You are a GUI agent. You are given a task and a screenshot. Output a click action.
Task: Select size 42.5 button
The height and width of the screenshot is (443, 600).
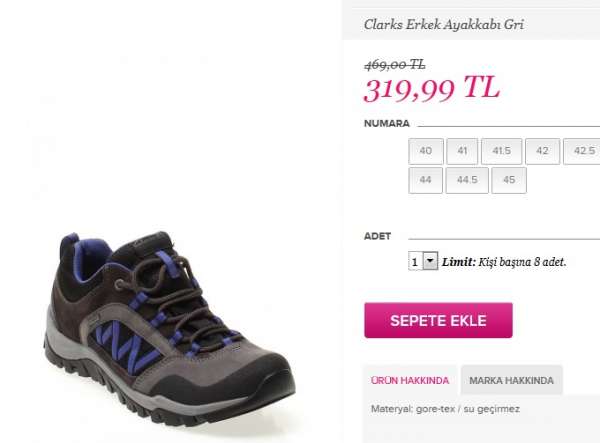coord(582,151)
